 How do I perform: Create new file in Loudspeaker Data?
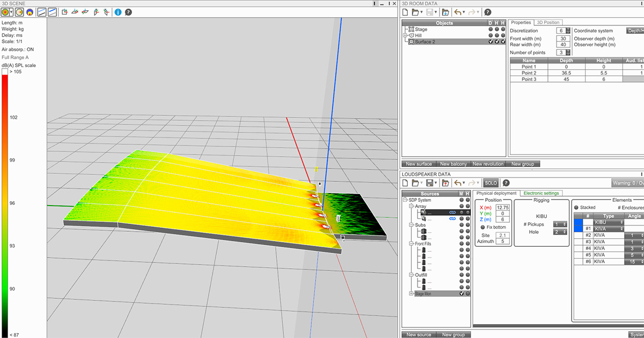point(406,183)
